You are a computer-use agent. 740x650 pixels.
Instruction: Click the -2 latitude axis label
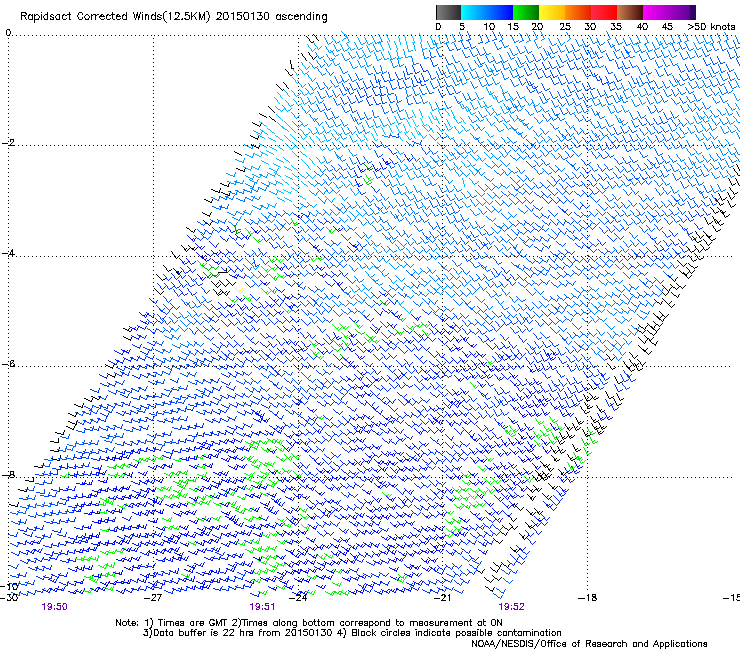point(8,143)
